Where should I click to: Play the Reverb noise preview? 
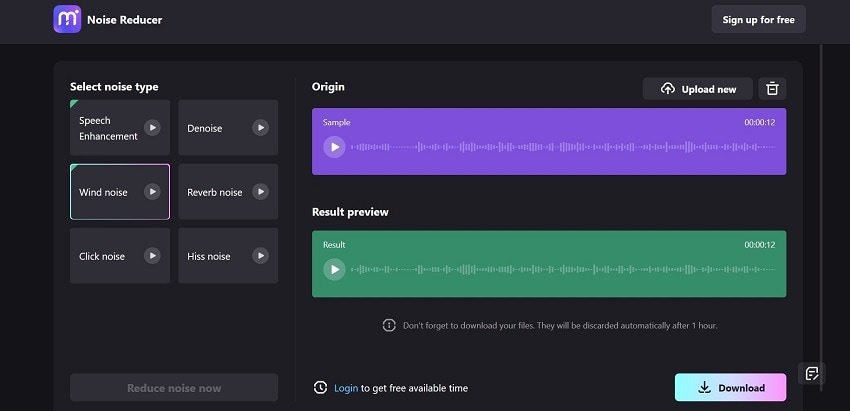(x=260, y=191)
